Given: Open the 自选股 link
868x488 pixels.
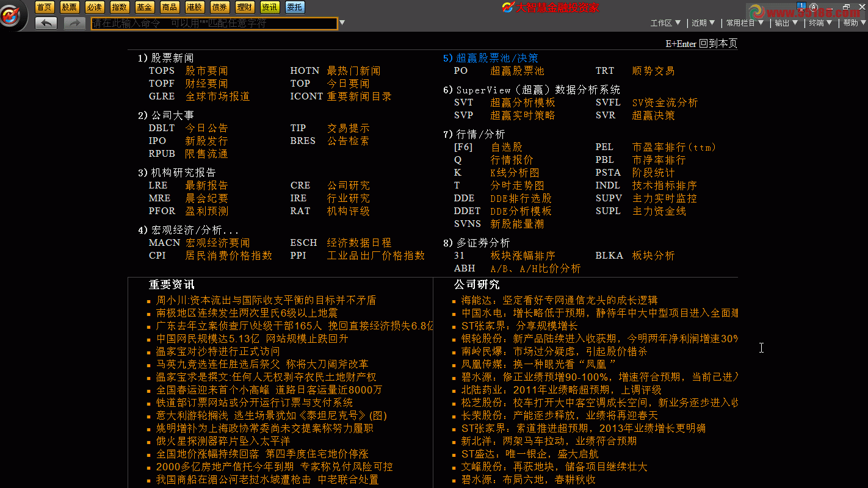Looking at the screenshot, I should coord(507,147).
